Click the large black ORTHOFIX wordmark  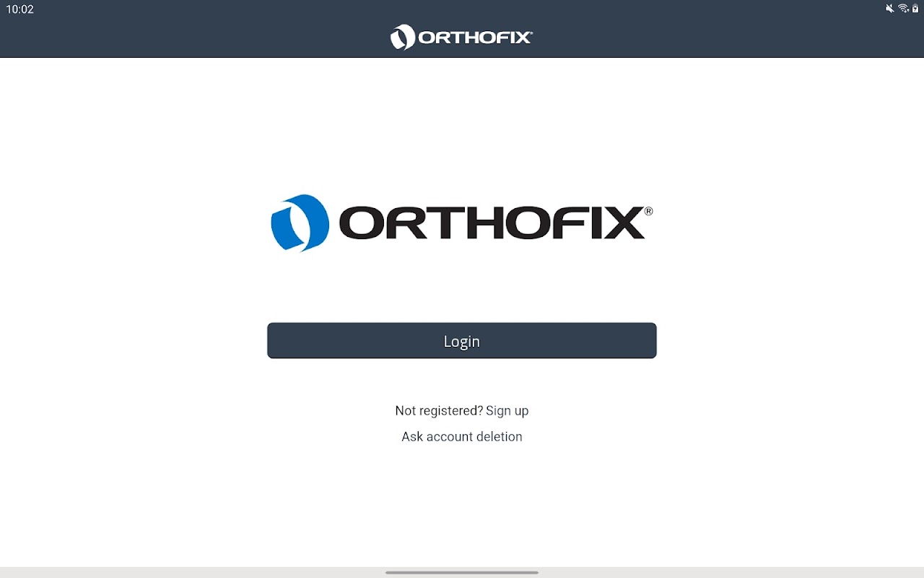492,223
